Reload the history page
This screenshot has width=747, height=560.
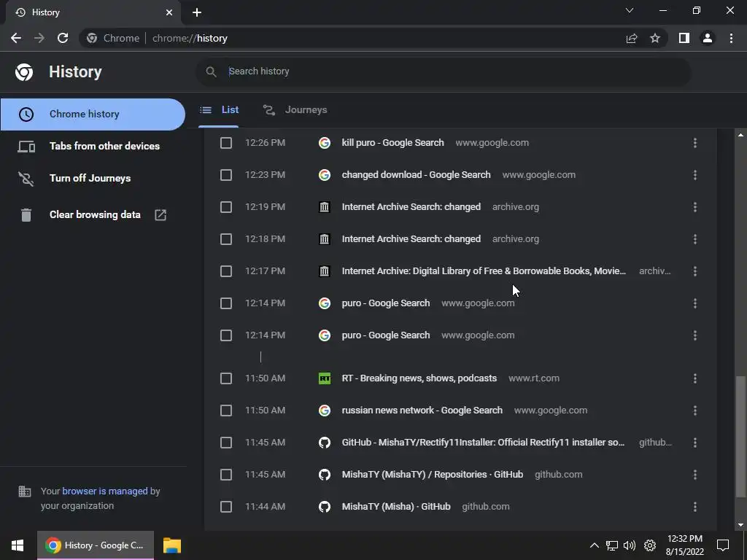click(63, 38)
